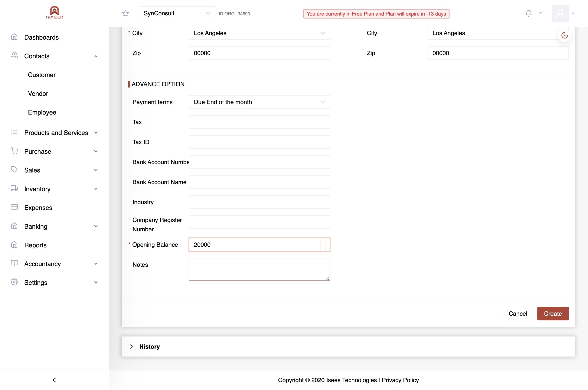This screenshot has height=390, width=588.
Task: Click the Dashboards home icon
Action: tap(14, 37)
